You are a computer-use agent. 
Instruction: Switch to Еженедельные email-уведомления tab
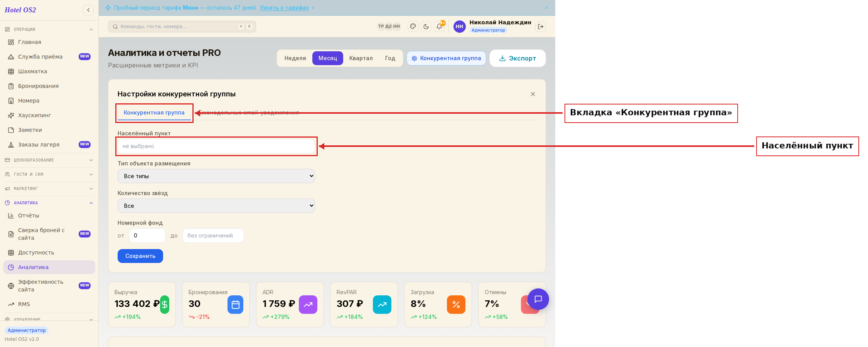coord(249,113)
